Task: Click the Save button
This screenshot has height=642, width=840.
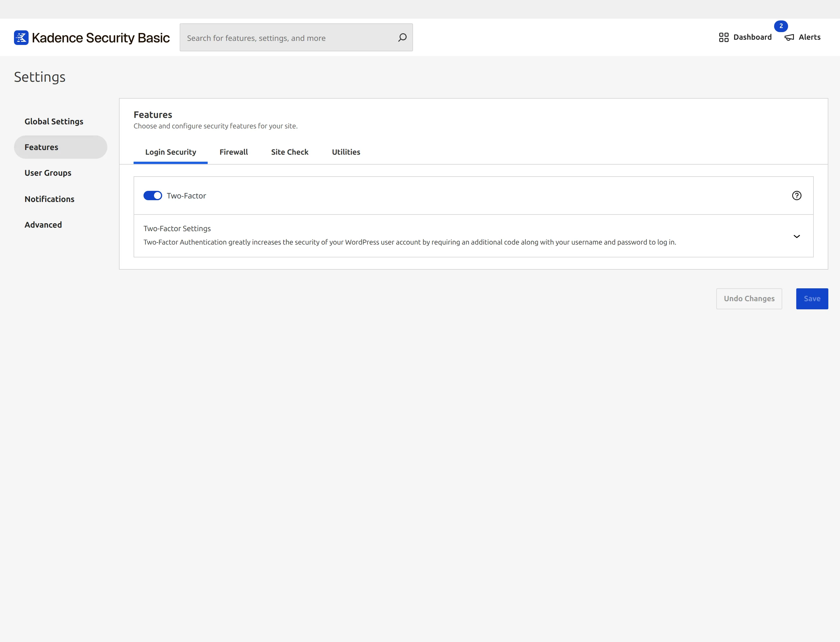Action: 812,299
